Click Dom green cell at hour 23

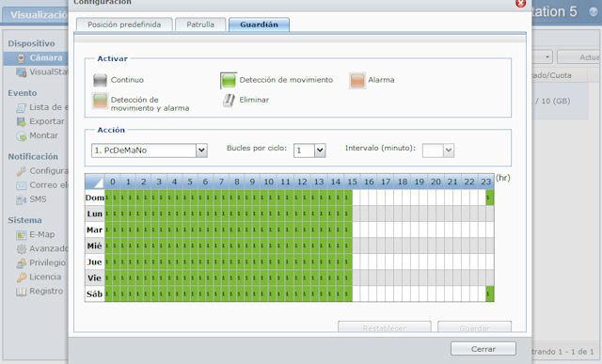[489, 198]
